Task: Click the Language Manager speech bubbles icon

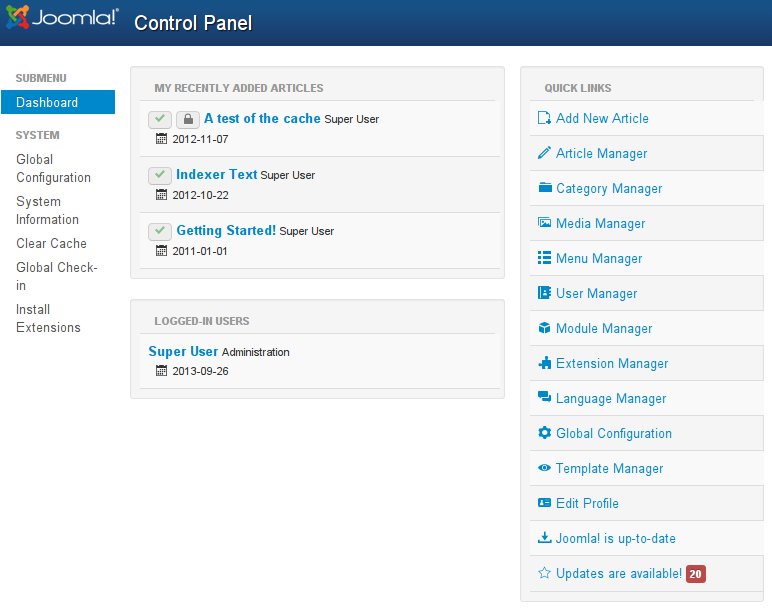Action: [544, 397]
